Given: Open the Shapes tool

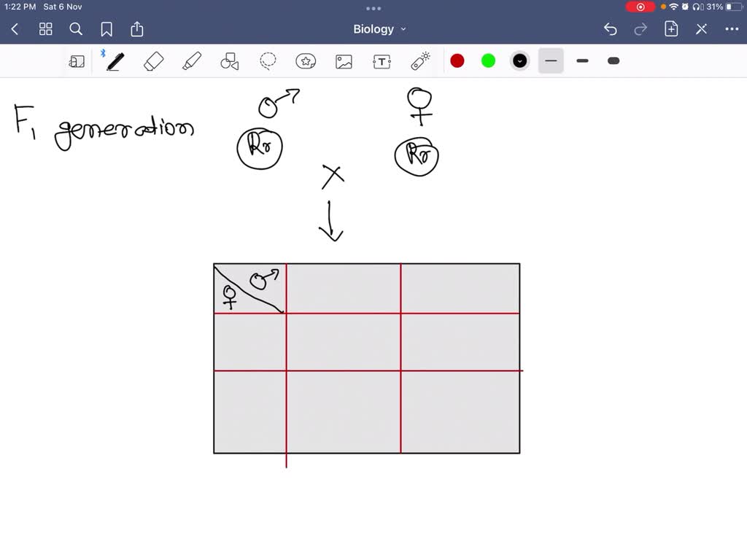Looking at the screenshot, I should pyautogui.click(x=229, y=61).
